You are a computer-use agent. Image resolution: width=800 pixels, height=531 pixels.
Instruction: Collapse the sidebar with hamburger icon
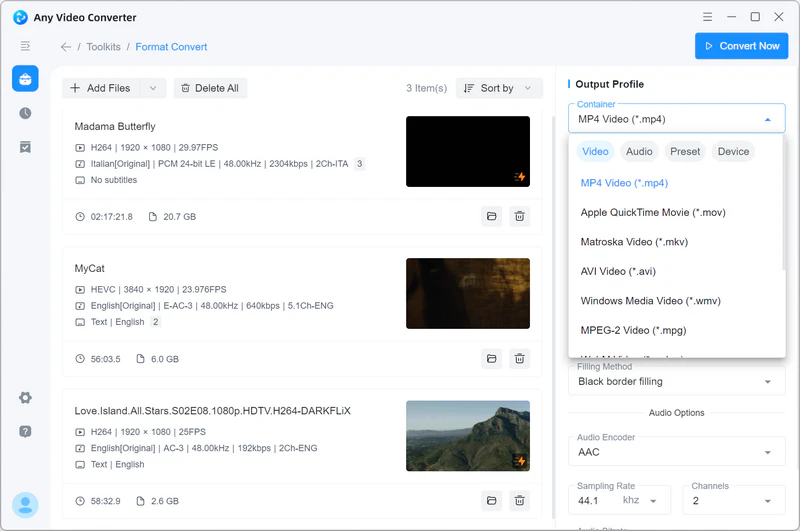(x=25, y=46)
